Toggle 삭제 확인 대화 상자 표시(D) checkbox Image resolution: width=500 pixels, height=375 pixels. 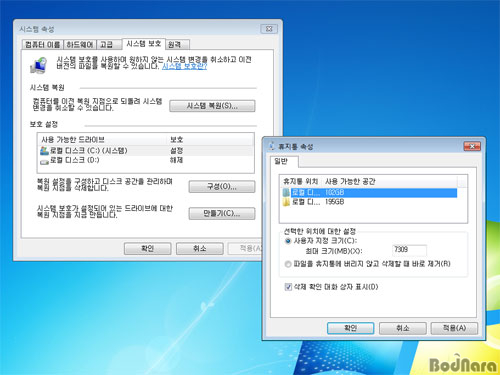[288, 287]
